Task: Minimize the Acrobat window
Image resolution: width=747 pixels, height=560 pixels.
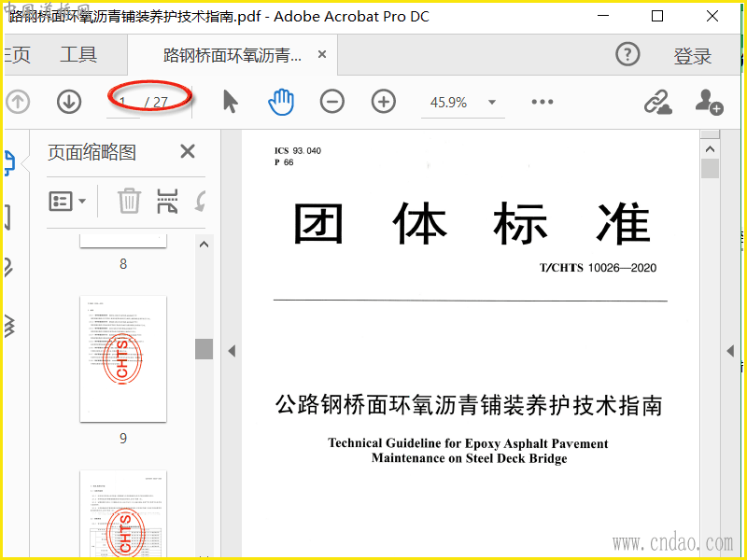Action: click(603, 16)
